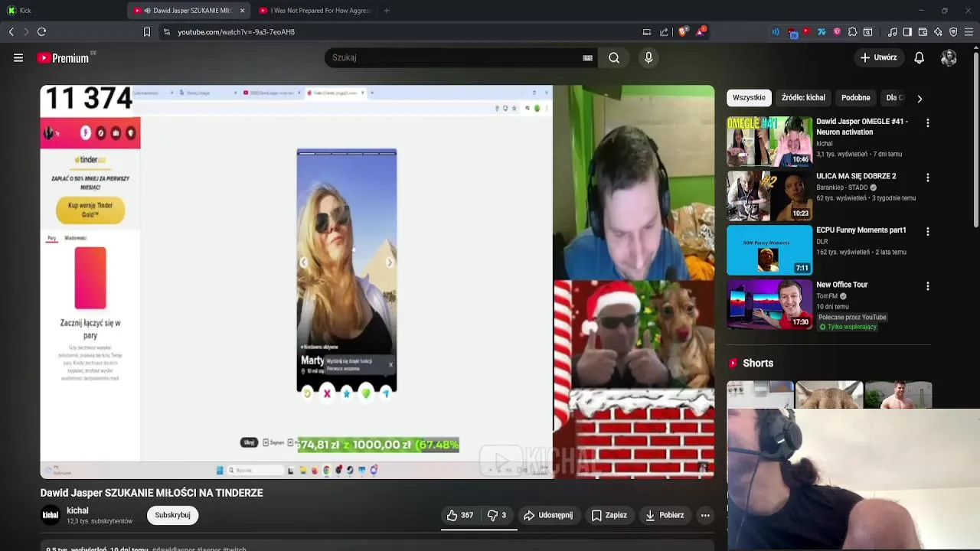Select the Podobne filter chip
This screenshot has height=551, width=980.
(x=856, y=98)
